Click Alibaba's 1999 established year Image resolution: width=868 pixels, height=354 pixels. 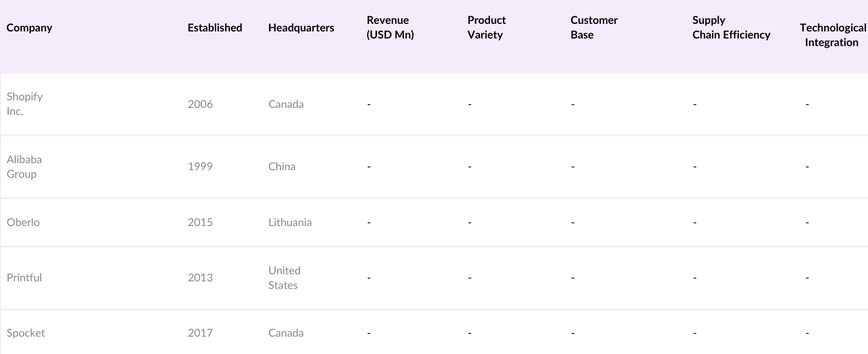coord(200,166)
